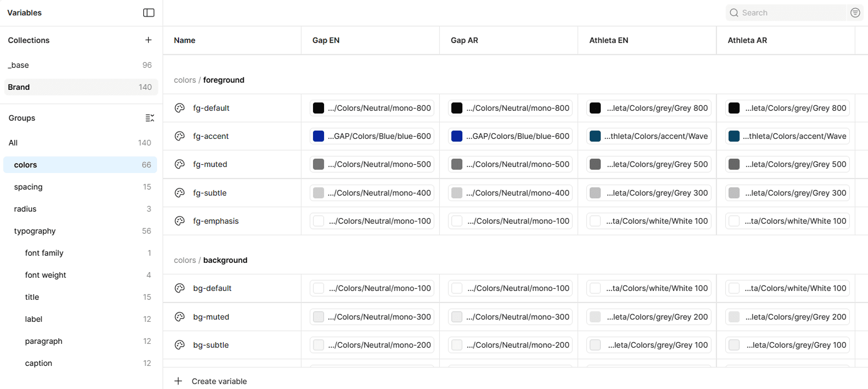Screen dimensions: 868x389
Task: Toggle the sidebar panel icon beside Variables
Action: pos(149,13)
